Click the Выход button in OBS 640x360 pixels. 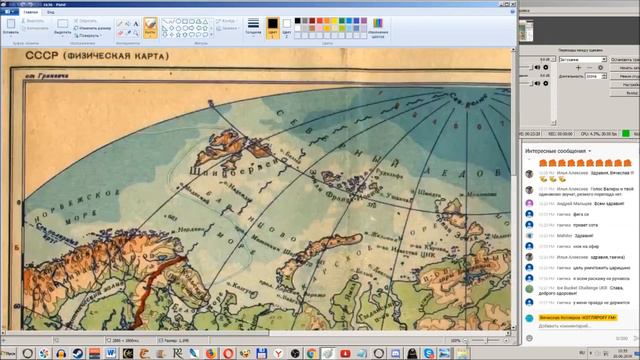click(625, 93)
